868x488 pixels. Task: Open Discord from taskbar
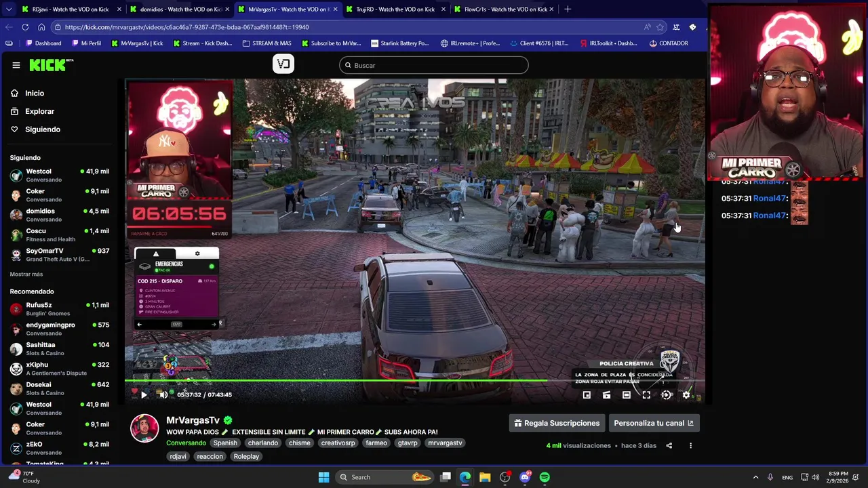tap(525, 477)
